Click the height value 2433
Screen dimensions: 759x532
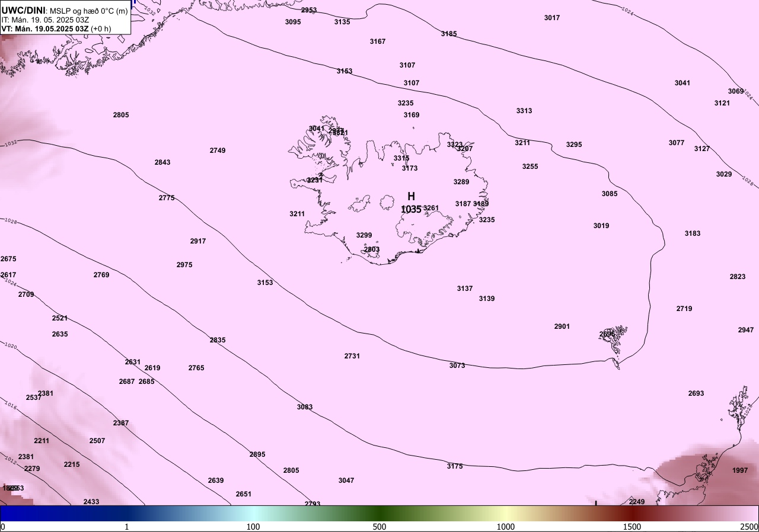coord(91,502)
